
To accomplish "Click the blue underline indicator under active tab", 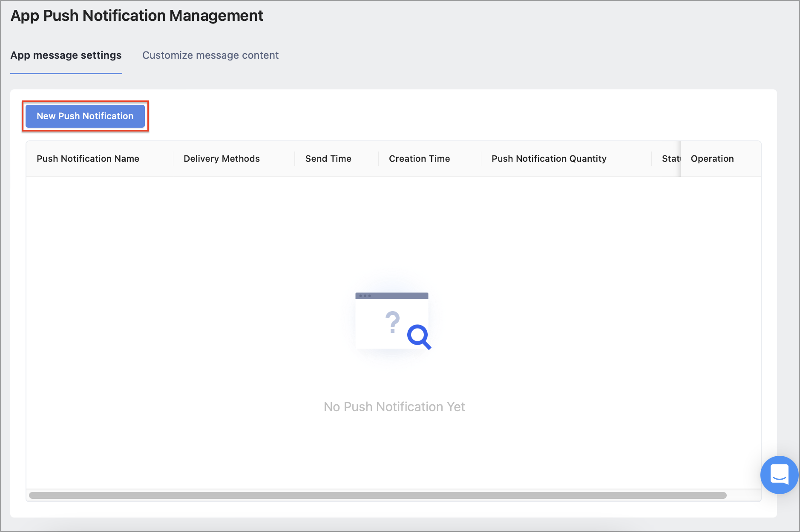I will [66, 72].
